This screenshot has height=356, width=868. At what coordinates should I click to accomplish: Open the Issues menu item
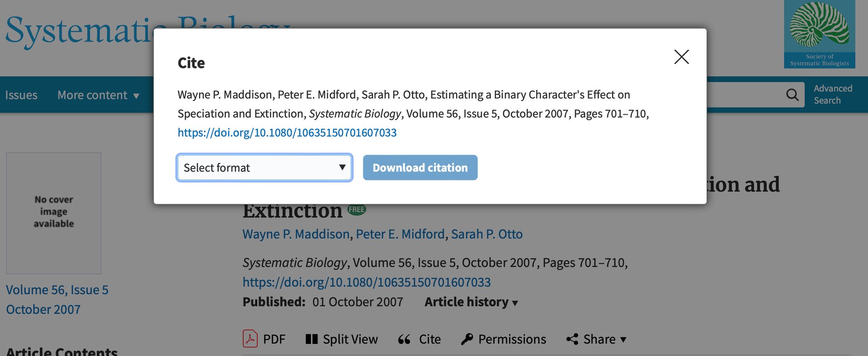pos(21,95)
